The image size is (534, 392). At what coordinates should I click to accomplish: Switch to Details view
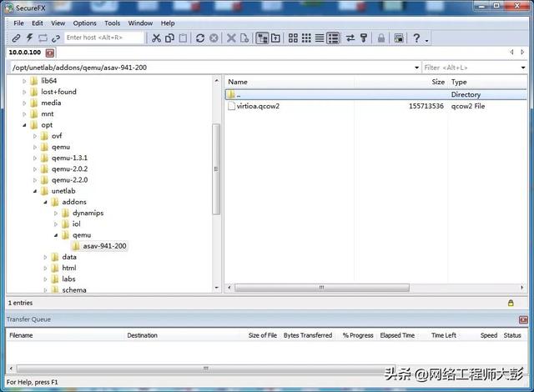coord(333,38)
